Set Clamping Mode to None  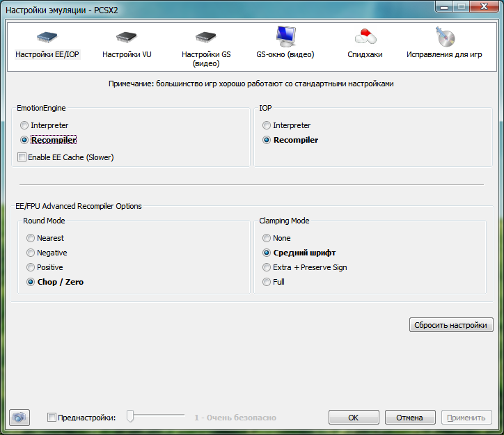tap(267, 238)
